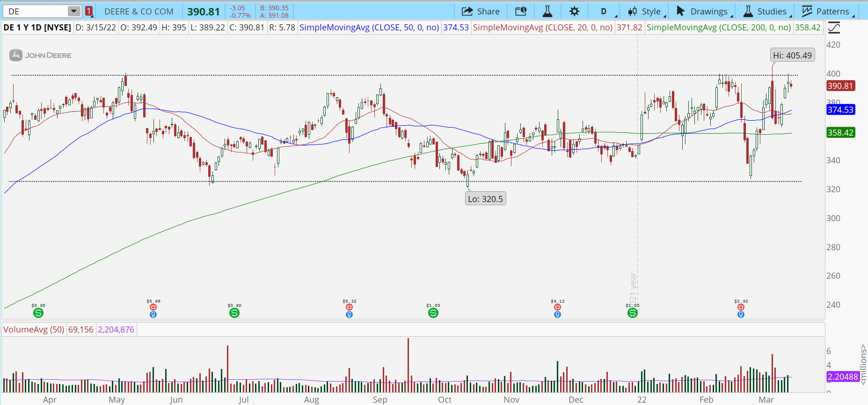
Task: Open the chart info card icon
Action: point(521,11)
